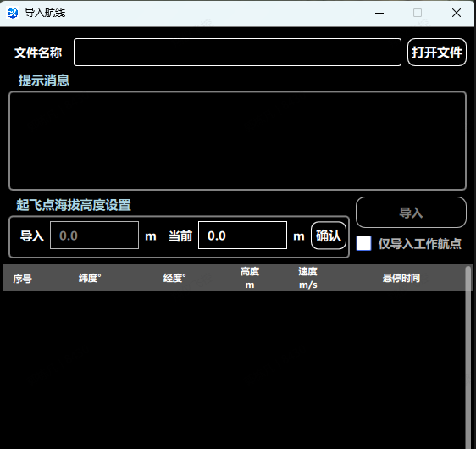Screen dimensions: 476x449
Task: Minimize the 导入航线 window
Action: pyautogui.click(x=379, y=13)
